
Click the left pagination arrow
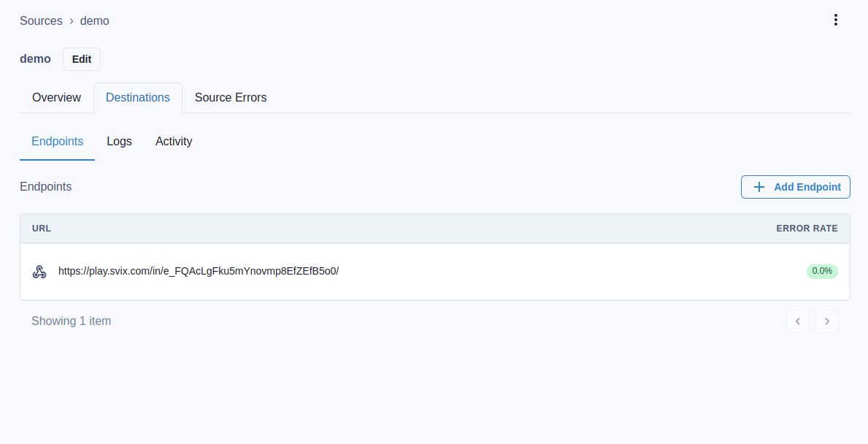798,321
